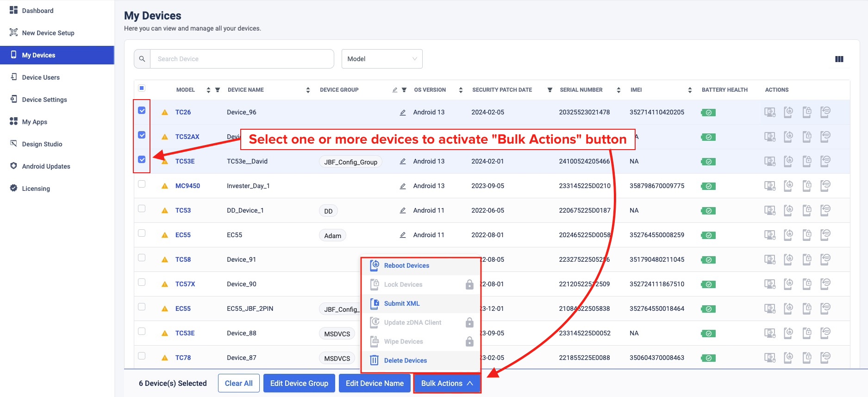Toggle the select-all checkbox in table header
The image size is (868, 397).
click(142, 88)
